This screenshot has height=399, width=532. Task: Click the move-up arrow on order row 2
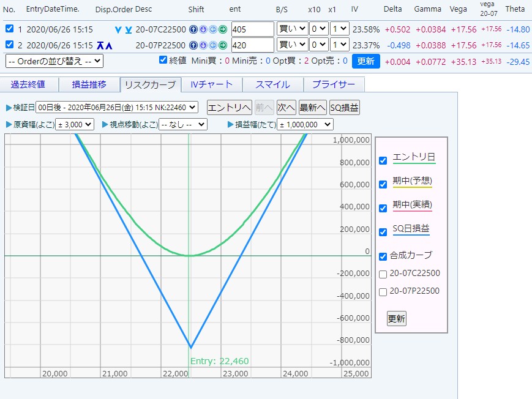coord(108,45)
